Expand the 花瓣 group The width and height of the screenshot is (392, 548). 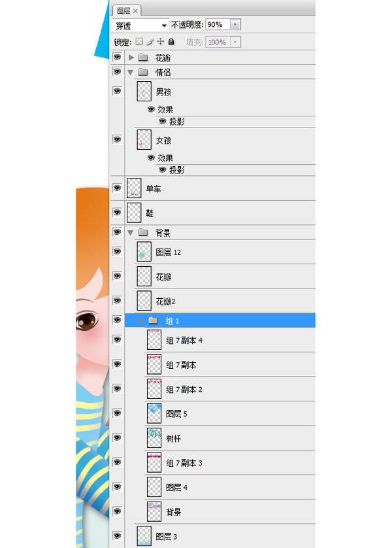pyautogui.click(x=131, y=58)
